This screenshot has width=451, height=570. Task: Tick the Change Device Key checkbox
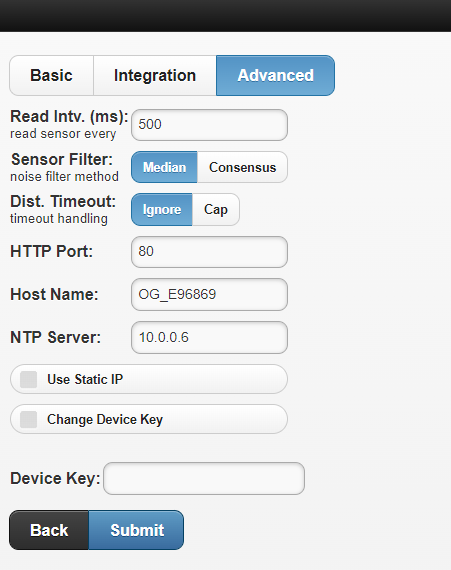(28, 420)
